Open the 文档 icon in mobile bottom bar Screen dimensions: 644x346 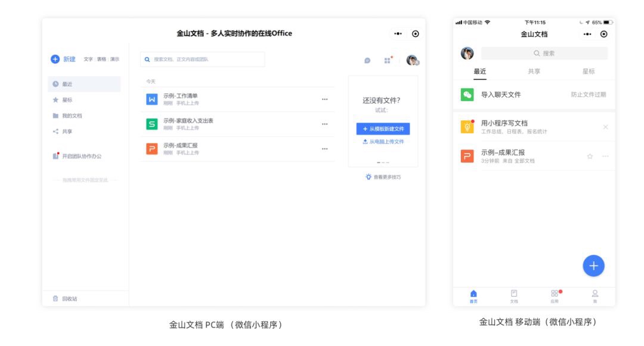513,295
